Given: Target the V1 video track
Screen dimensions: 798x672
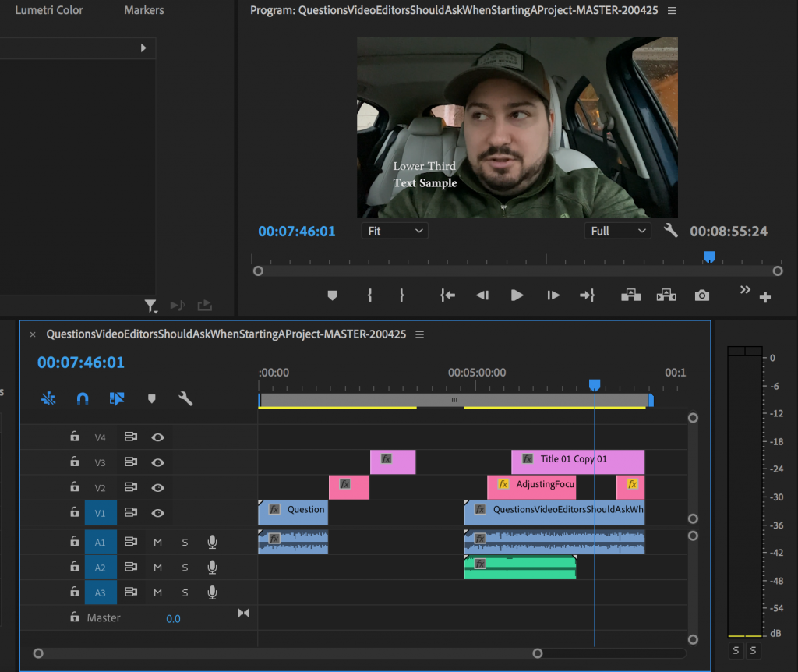Looking at the screenshot, I should tap(101, 513).
